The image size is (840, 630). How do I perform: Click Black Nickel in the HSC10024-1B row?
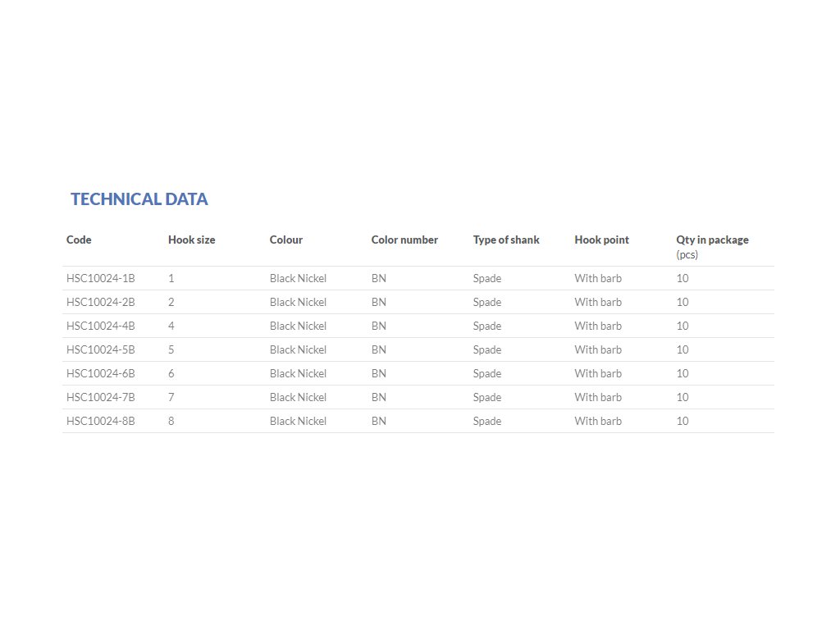(298, 278)
